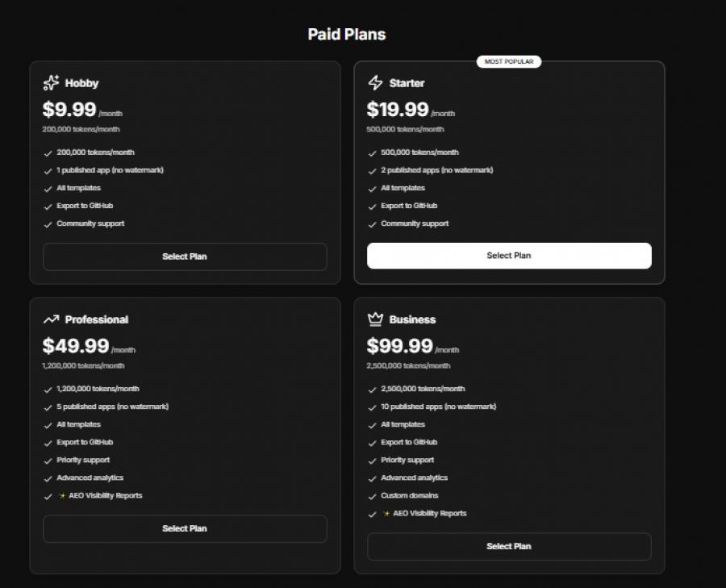Click the Paid Plans heading
726x588 pixels.
point(346,34)
